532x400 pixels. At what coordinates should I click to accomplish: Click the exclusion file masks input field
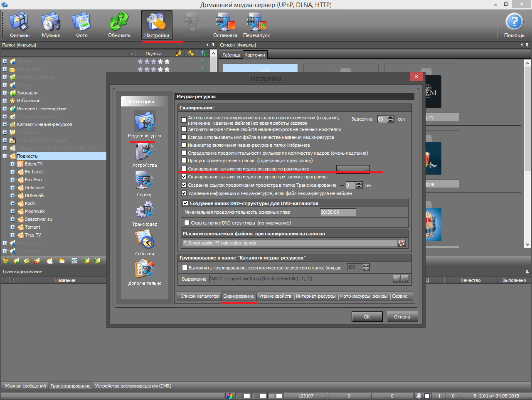pos(290,243)
